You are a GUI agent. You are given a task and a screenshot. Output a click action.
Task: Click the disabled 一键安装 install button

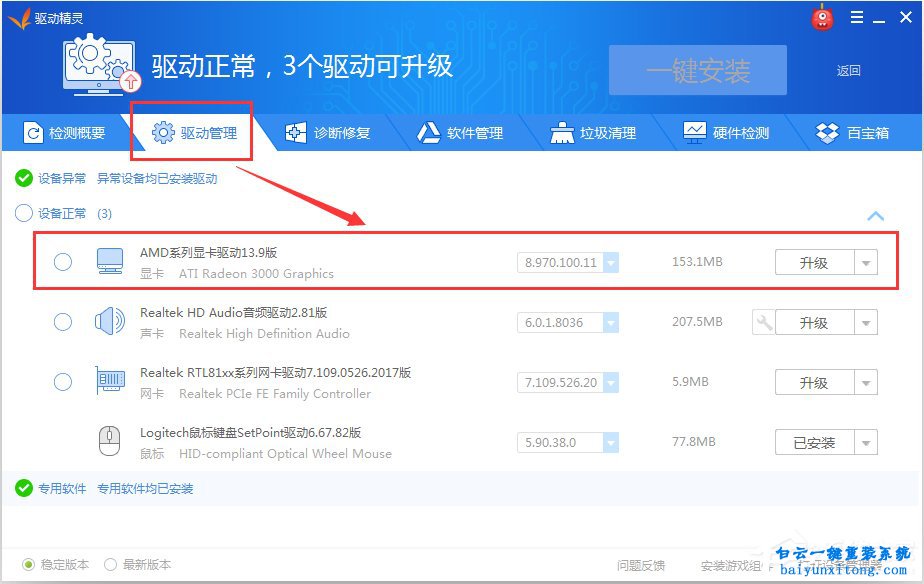pyautogui.click(x=696, y=69)
